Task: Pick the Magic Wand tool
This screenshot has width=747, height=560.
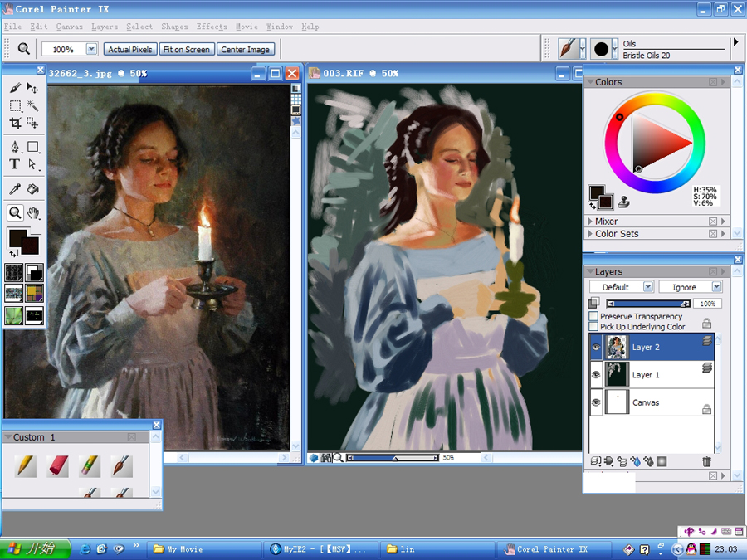Action: coord(32,105)
